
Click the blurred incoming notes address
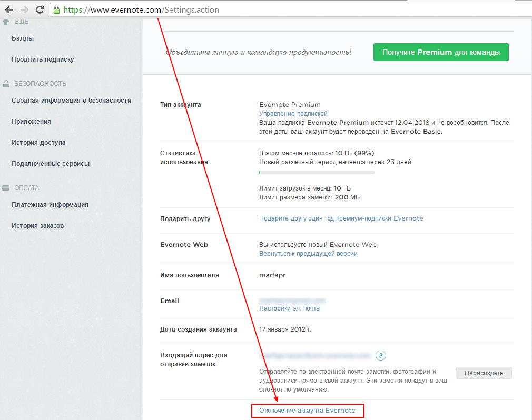(x=316, y=356)
